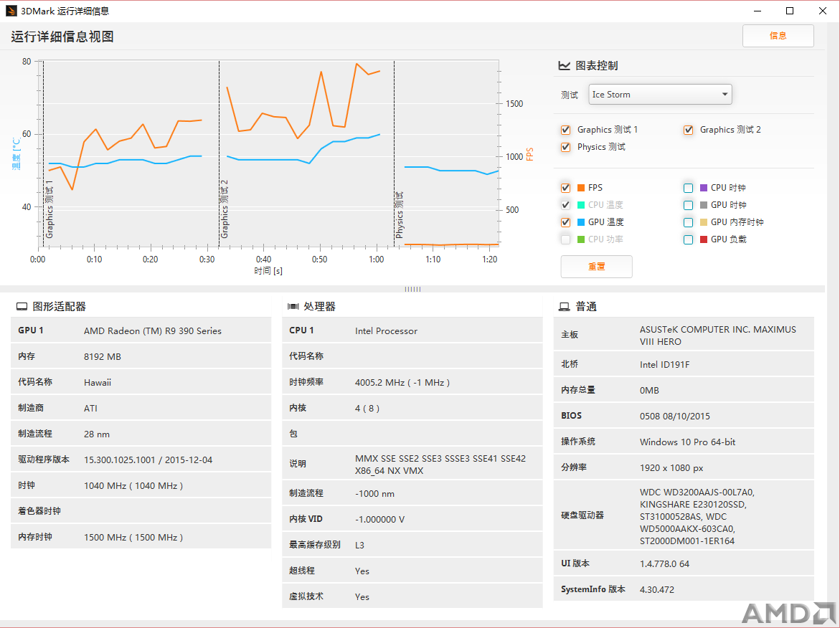Click the ASUSTeK MAXIMUS VIII HERO motherboard value
Image resolution: width=840 pixels, height=628 pixels.
point(718,336)
